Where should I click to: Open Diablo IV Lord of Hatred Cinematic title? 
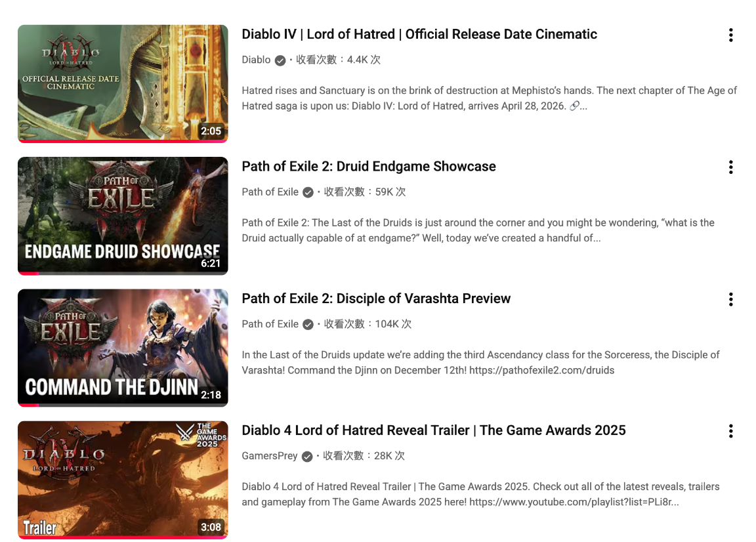[x=419, y=34]
